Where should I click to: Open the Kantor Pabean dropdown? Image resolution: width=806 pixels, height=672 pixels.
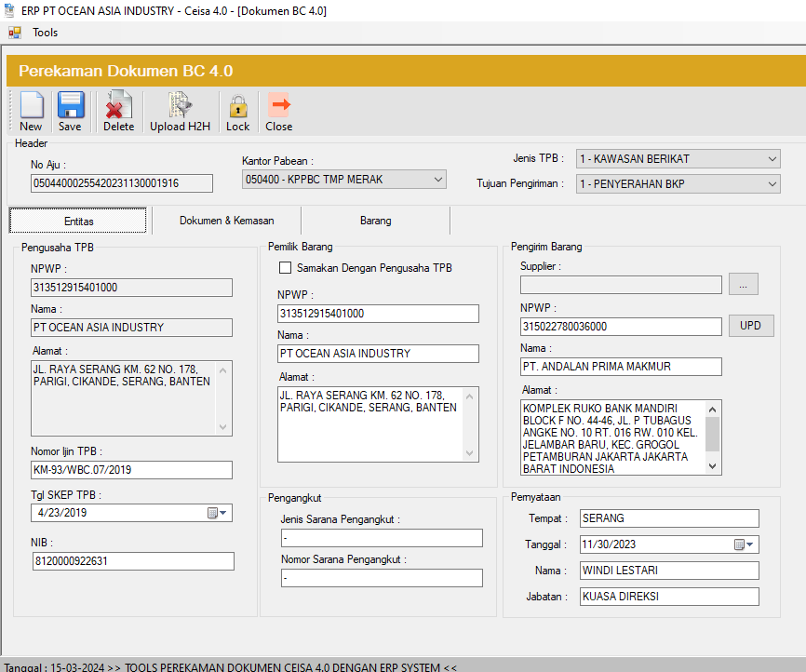tap(440, 179)
